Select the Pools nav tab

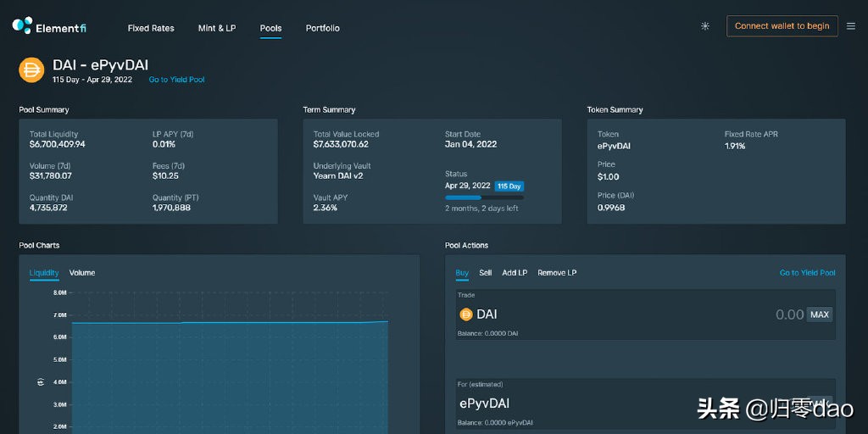click(270, 28)
